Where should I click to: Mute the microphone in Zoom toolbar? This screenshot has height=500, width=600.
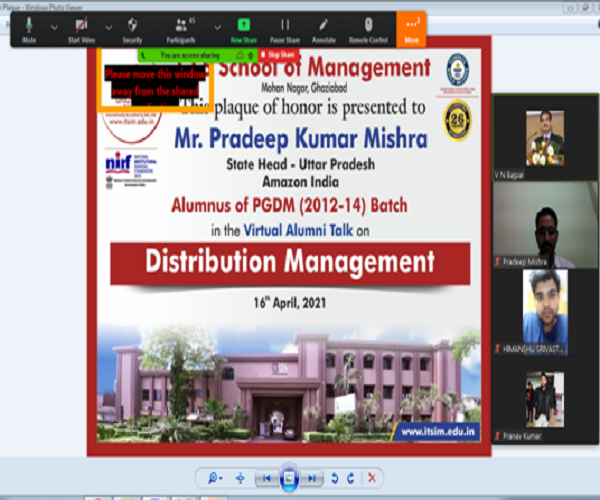(29, 30)
